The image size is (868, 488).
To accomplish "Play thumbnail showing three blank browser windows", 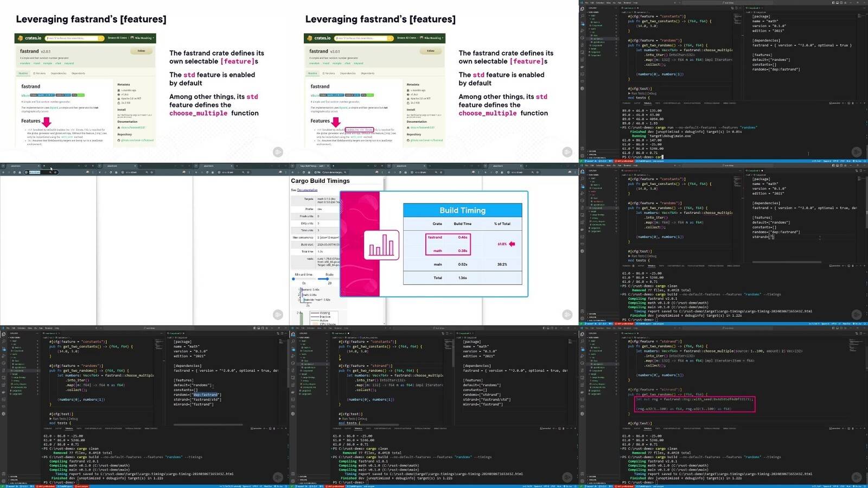I will click(278, 314).
